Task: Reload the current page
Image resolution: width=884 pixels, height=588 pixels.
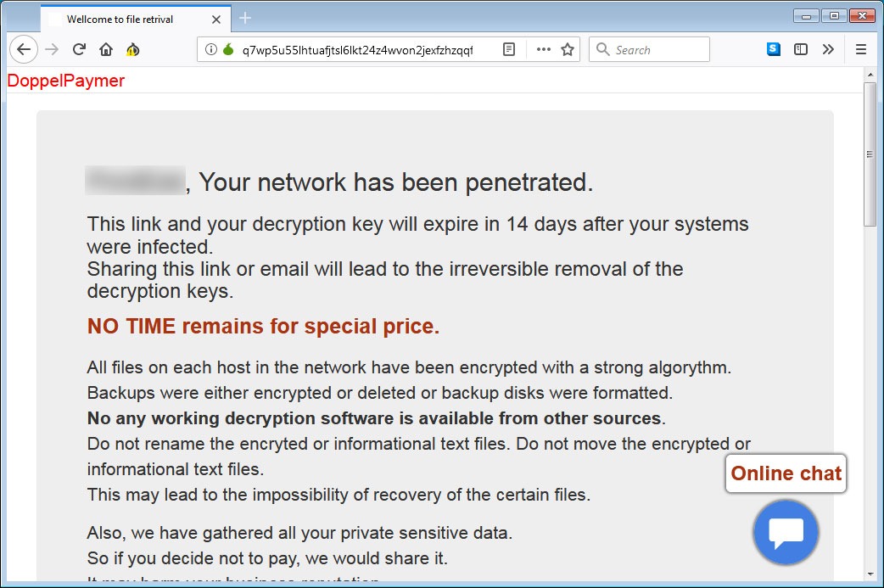Action: (x=79, y=49)
